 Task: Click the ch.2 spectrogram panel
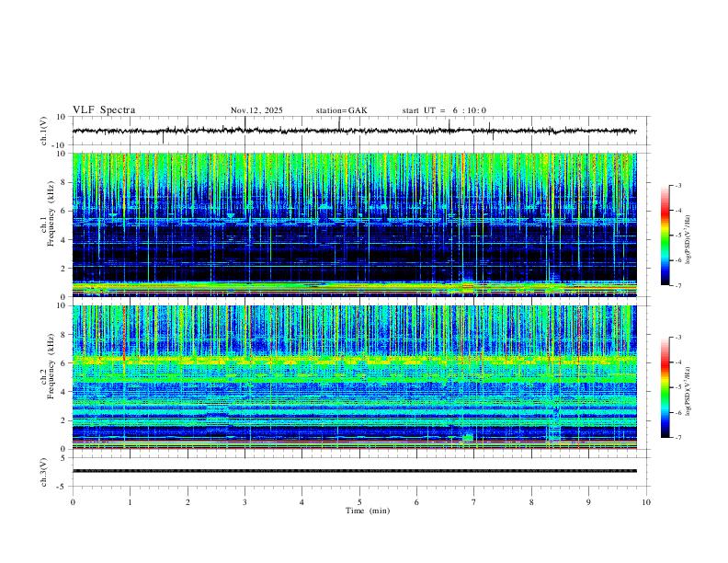(x=354, y=377)
